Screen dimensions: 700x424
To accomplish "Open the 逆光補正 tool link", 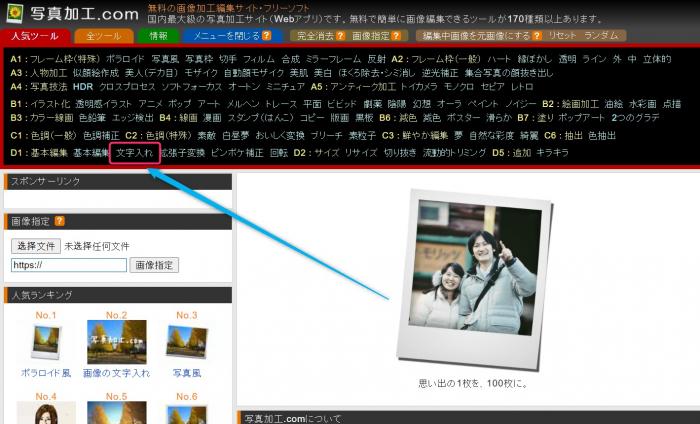I will (x=440, y=73).
